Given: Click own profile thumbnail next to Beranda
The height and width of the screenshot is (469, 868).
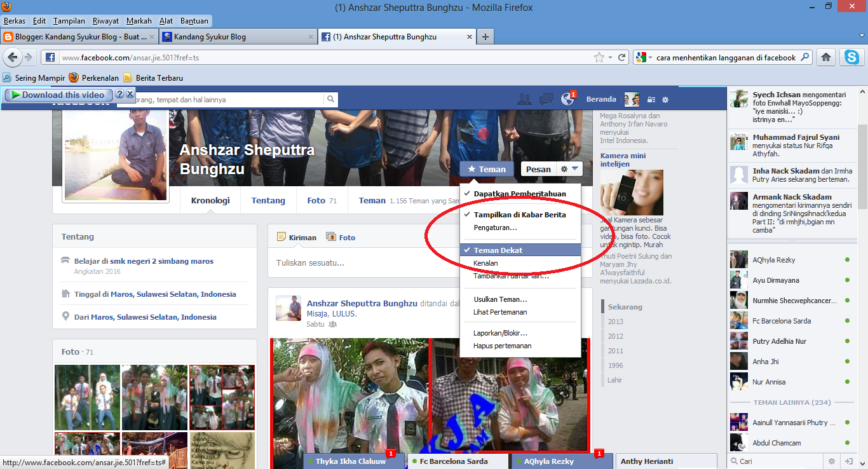Looking at the screenshot, I should [632, 99].
